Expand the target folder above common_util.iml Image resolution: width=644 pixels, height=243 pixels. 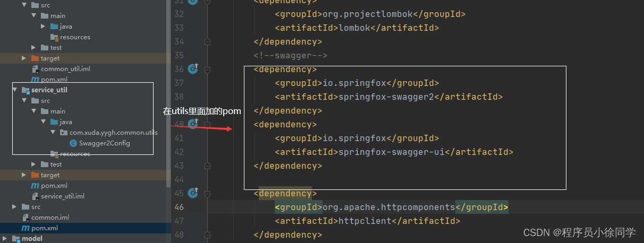tap(24, 58)
